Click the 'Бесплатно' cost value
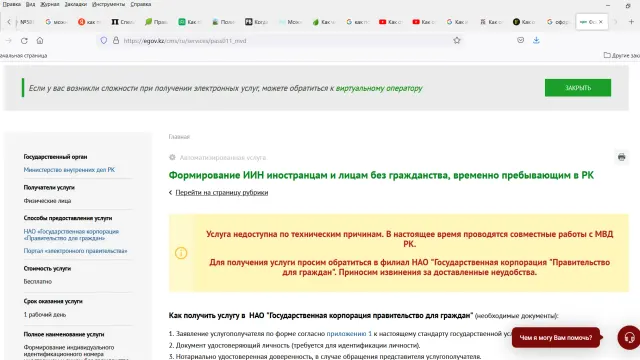This screenshot has width=640, height=360. (38, 282)
